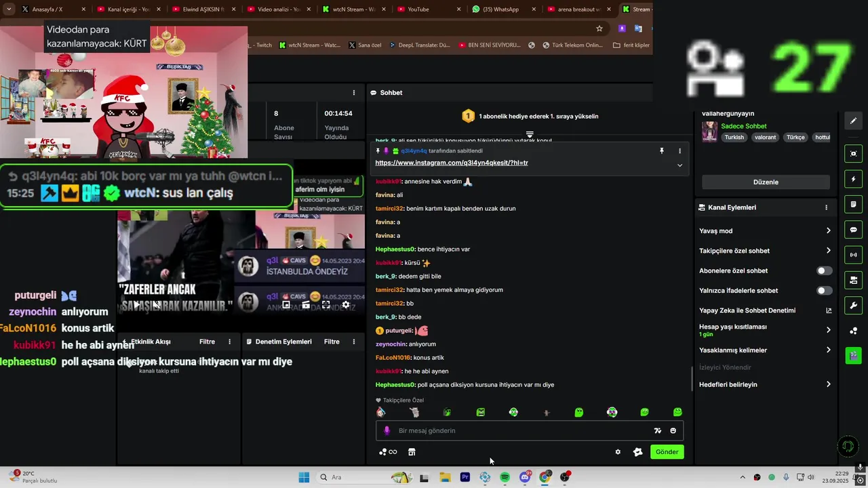Click the green headset support icon
Viewport: 868px width, 488px height.
coord(847,446)
